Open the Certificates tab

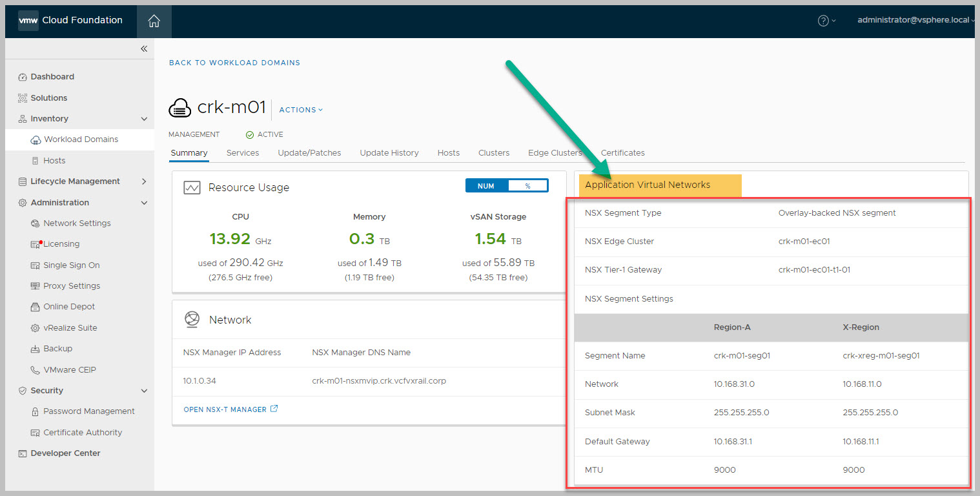pyautogui.click(x=622, y=153)
